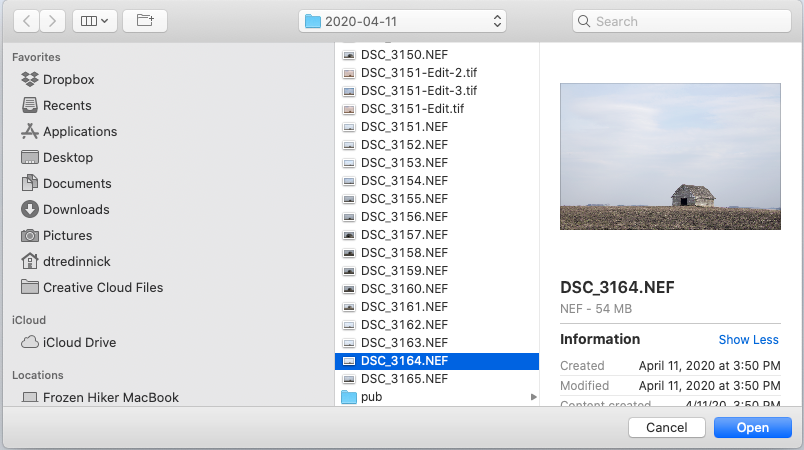
Task: Select file DSC_3162.NEF
Action: pyautogui.click(x=437, y=325)
